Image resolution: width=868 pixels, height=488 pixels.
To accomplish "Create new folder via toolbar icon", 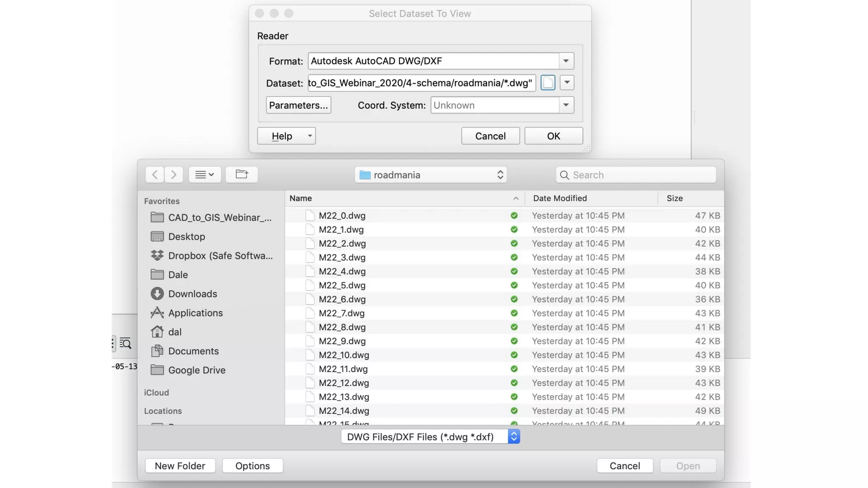I will (x=242, y=175).
